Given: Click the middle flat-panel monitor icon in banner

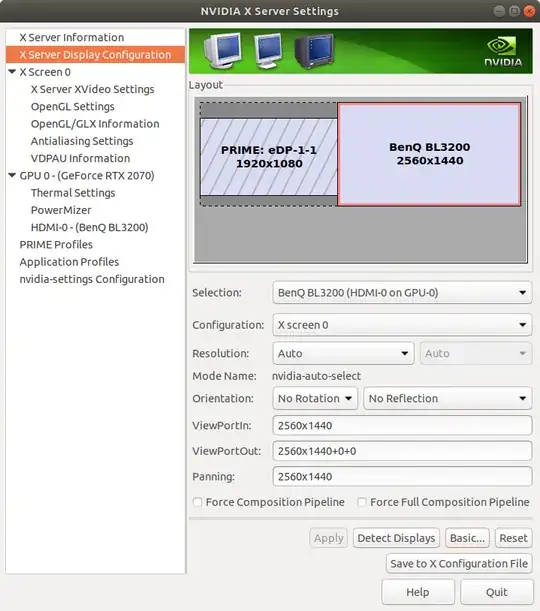Looking at the screenshot, I should [268, 51].
